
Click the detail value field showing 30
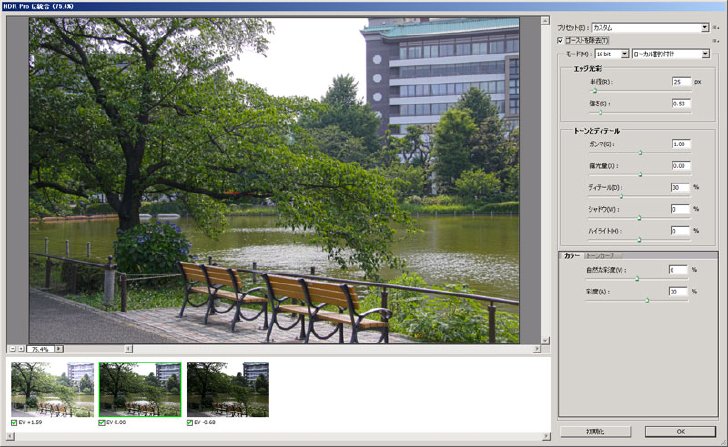pos(680,188)
